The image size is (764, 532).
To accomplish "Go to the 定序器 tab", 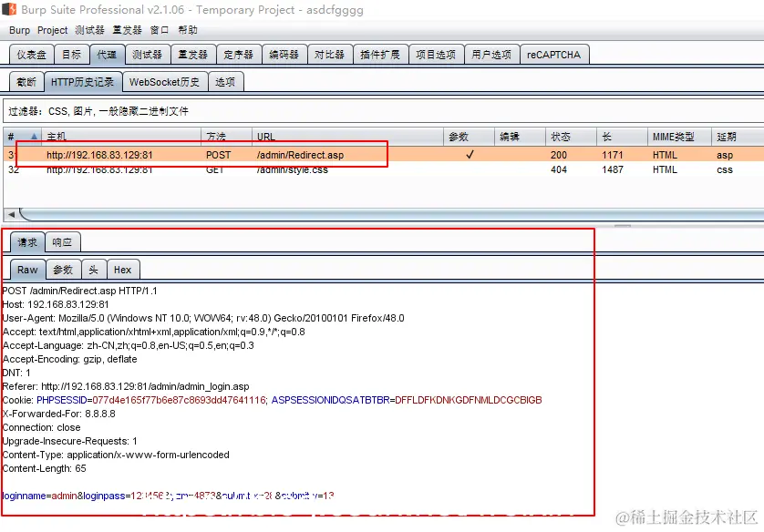I will click(238, 55).
